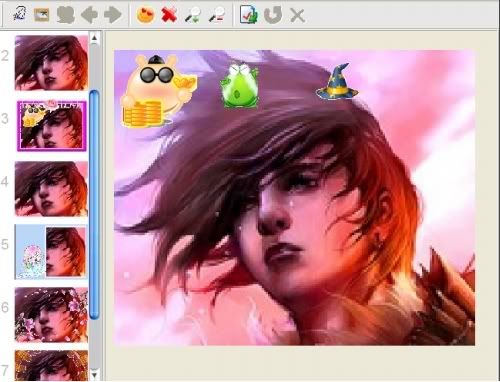500x382 pixels.
Task: Click the blue vertical scrollbar thumb
Action: [x=95, y=205]
